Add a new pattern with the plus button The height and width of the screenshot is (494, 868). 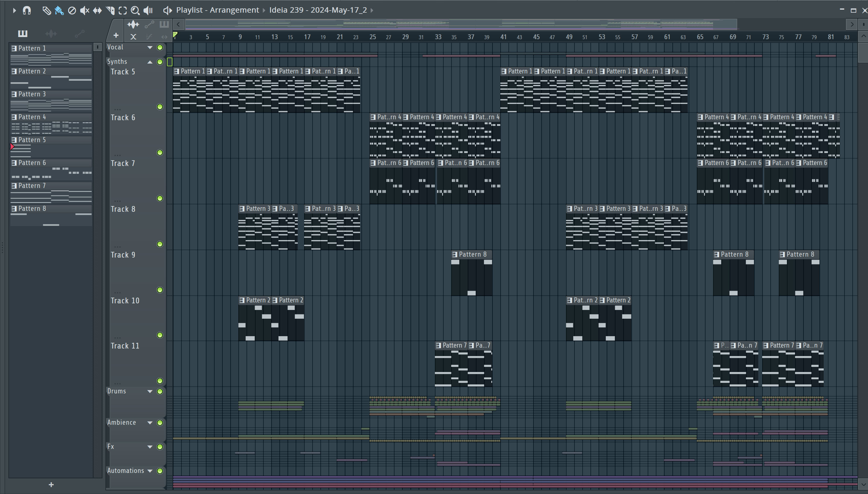coord(51,484)
